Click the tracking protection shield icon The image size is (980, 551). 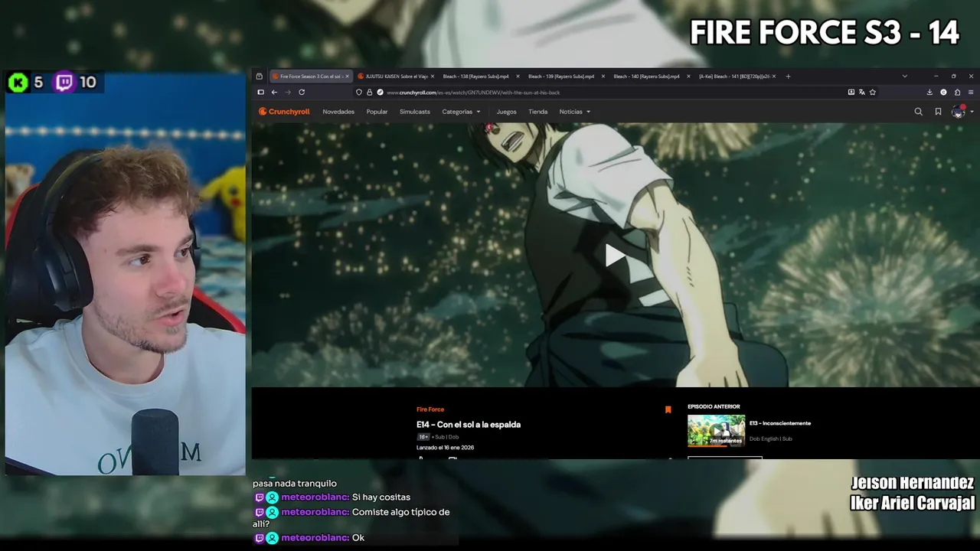[359, 92]
